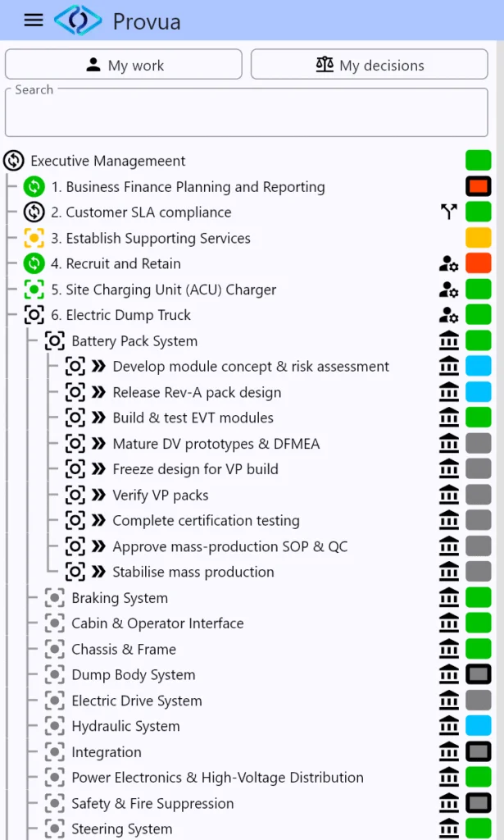Click the bank icon beside Hydraulic System
This screenshot has height=840, width=504.
(449, 726)
